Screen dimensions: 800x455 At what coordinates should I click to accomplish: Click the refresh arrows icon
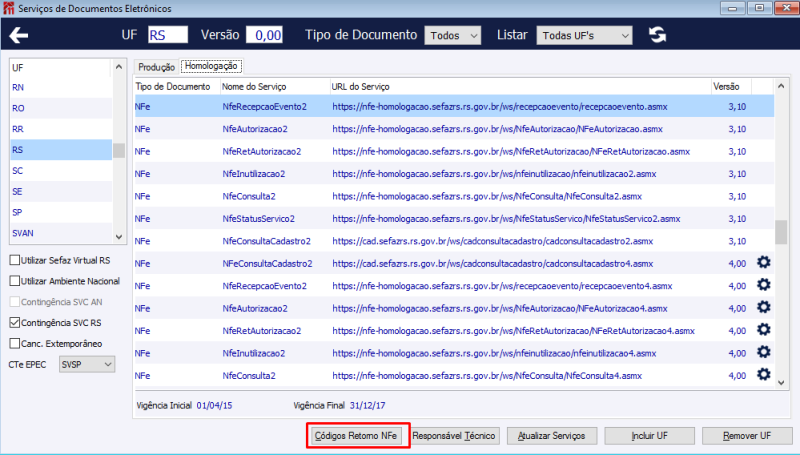click(x=657, y=35)
